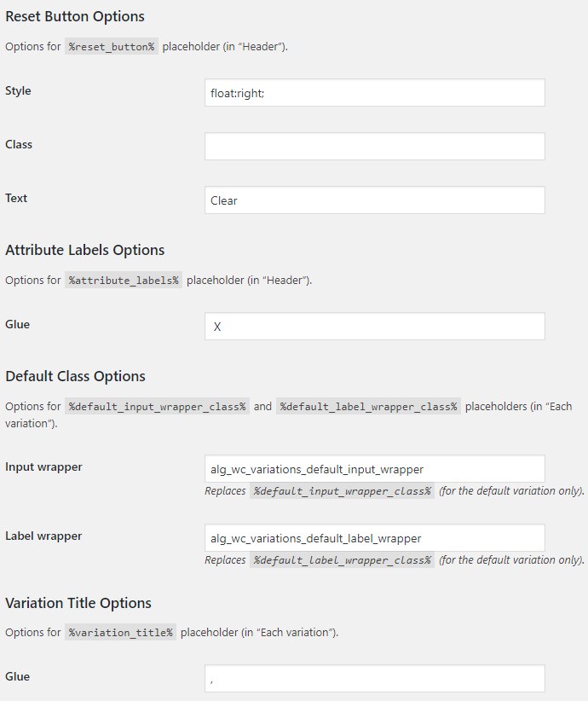Click the Variation Title Glue field
Screen dimensions: 588x701
[x=374, y=678]
